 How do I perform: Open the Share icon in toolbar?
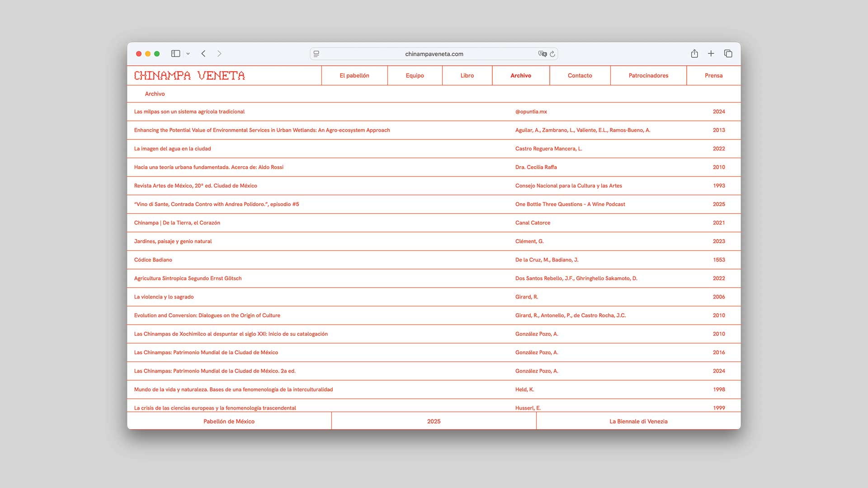point(694,54)
